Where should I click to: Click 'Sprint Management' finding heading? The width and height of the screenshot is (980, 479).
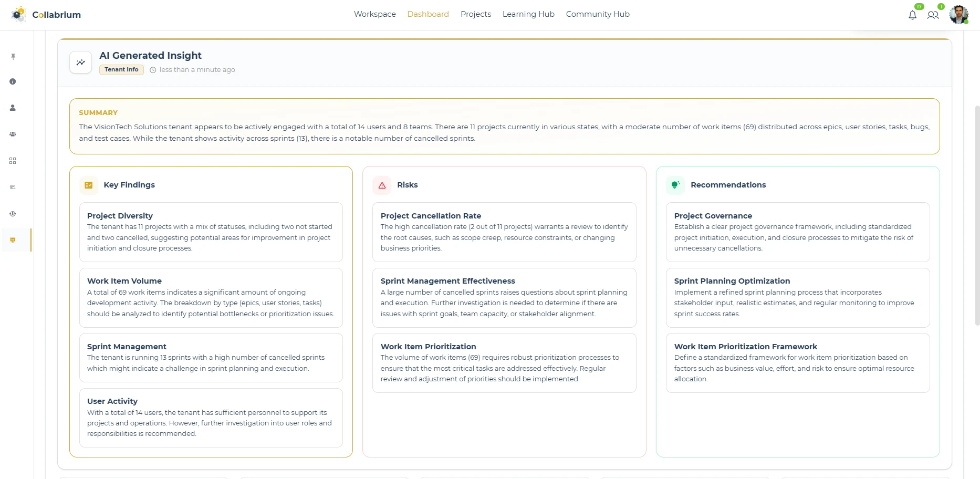click(127, 347)
